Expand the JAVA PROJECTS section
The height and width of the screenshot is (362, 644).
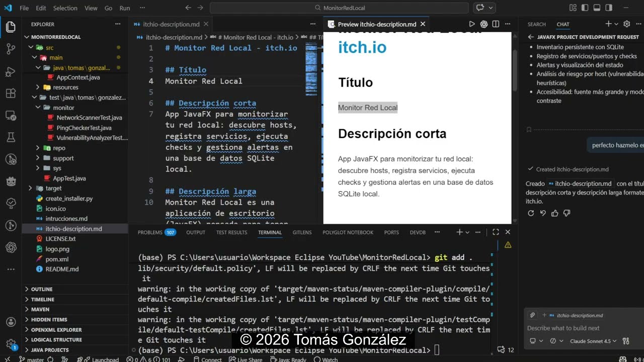tap(74, 350)
